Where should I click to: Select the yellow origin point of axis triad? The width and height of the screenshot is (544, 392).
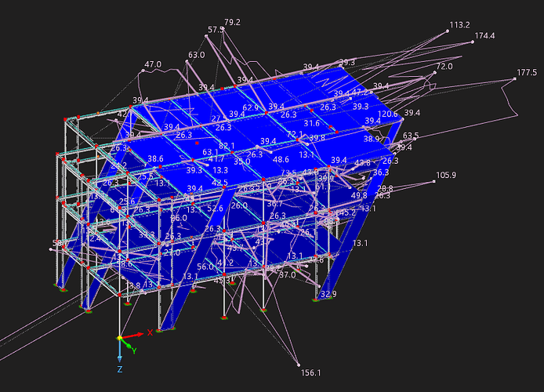pyautogui.click(x=119, y=338)
